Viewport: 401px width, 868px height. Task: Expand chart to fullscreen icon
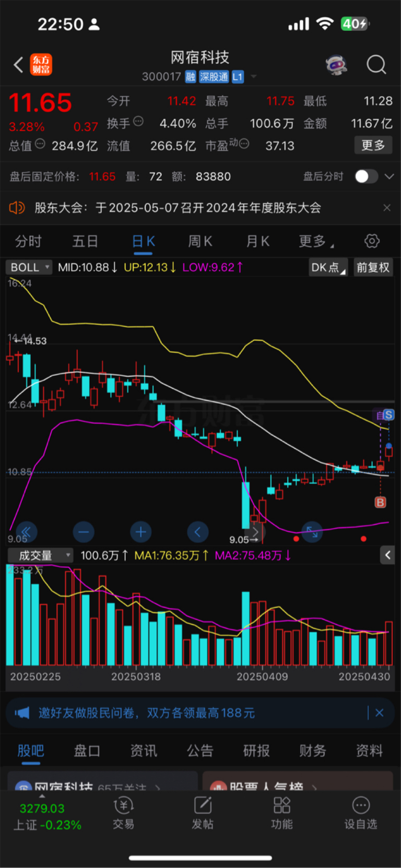coord(312,532)
